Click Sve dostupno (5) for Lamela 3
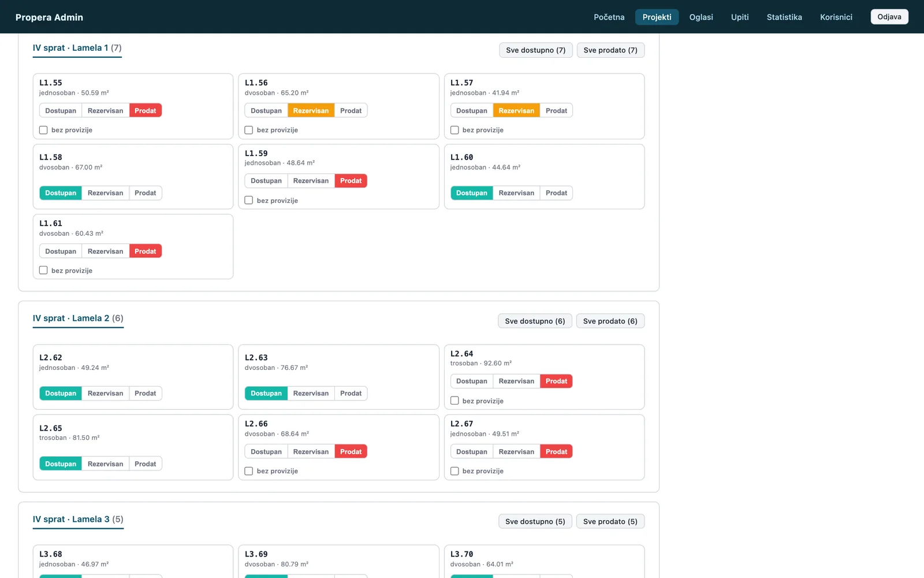This screenshot has height=578, width=924. tap(535, 521)
